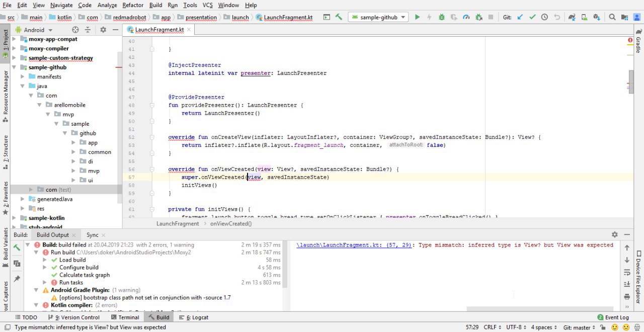Run the app with the green Run arrow
Image resolution: width=644 pixels, height=332 pixels.
pos(417,17)
